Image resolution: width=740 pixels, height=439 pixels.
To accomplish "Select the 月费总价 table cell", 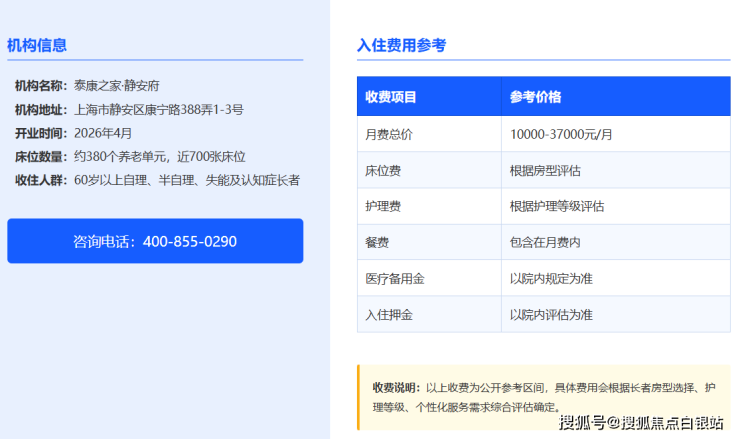I will 429,134.
